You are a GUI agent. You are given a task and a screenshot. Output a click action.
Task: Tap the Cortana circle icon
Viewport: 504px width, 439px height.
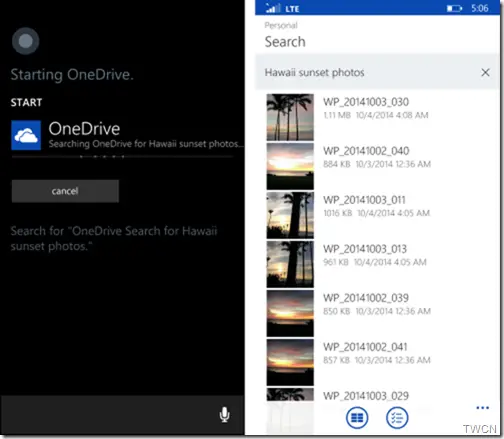click(x=26, y=41)
